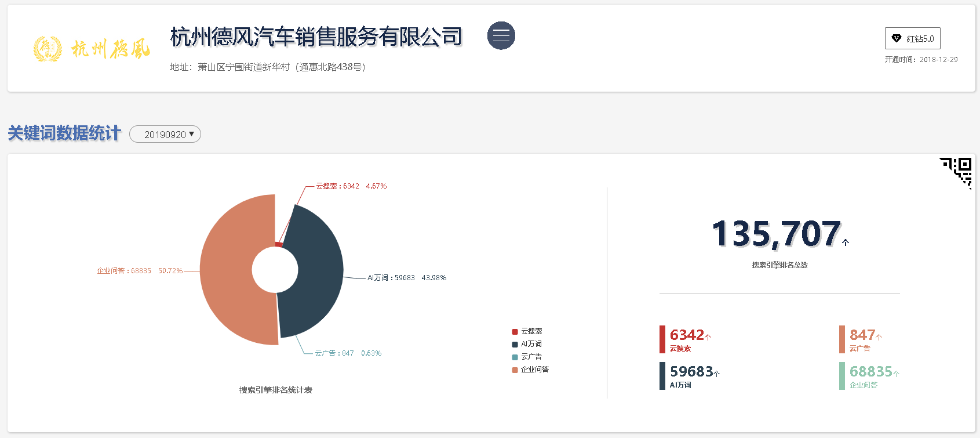
Task: Click the 开通时间: 2018-12-29 text
Action: pyautogui.click(x=921, y=60)
